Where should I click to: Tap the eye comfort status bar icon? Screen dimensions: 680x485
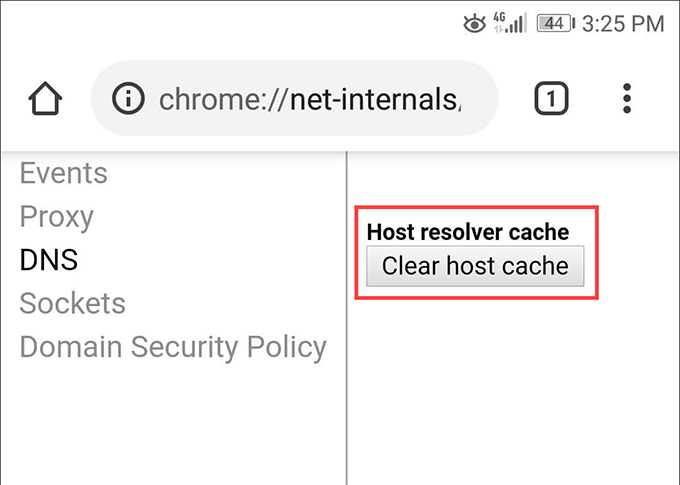pos(474,24)
